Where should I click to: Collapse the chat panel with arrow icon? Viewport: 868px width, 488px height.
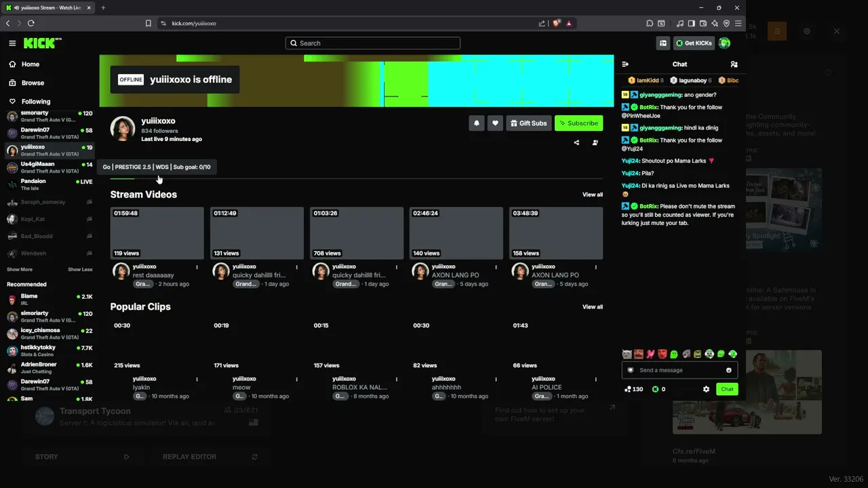(625, 64)
